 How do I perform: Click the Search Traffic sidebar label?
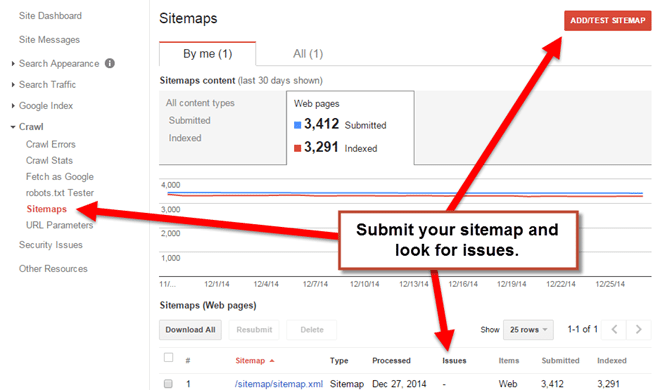[47, 85]
